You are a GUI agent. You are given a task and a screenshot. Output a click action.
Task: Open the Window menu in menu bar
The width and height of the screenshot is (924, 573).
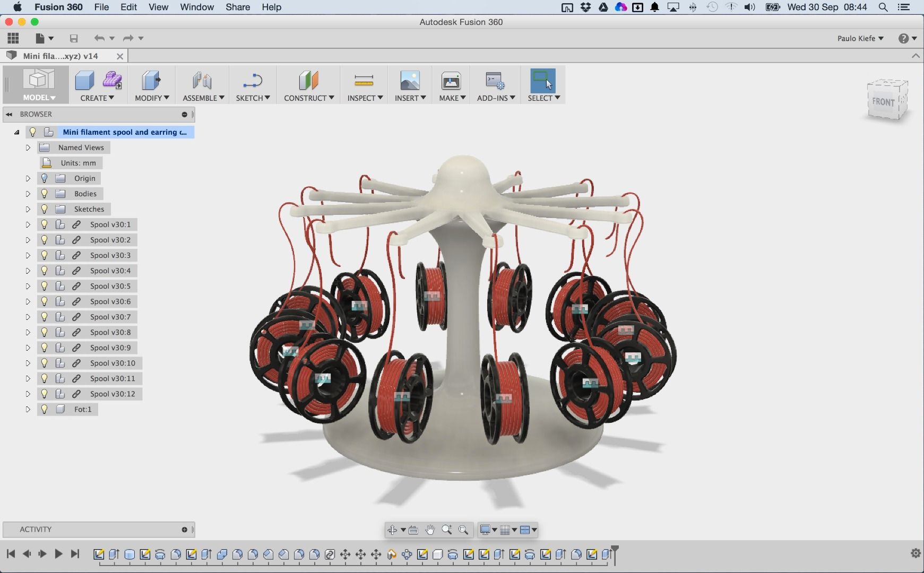(196, 7)
